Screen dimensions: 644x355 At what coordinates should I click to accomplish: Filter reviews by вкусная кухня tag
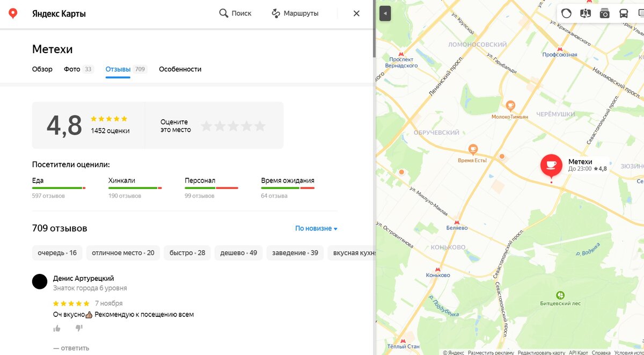click(352, 253)
